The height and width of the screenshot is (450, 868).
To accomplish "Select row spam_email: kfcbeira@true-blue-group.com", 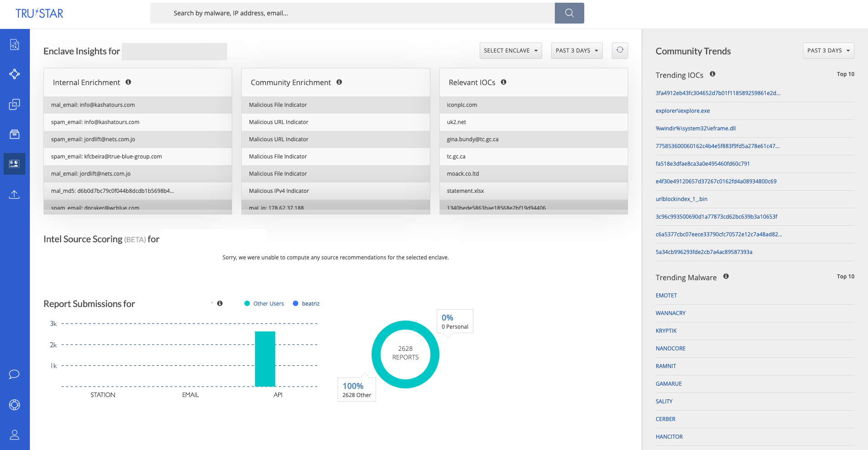I will 138,157.
